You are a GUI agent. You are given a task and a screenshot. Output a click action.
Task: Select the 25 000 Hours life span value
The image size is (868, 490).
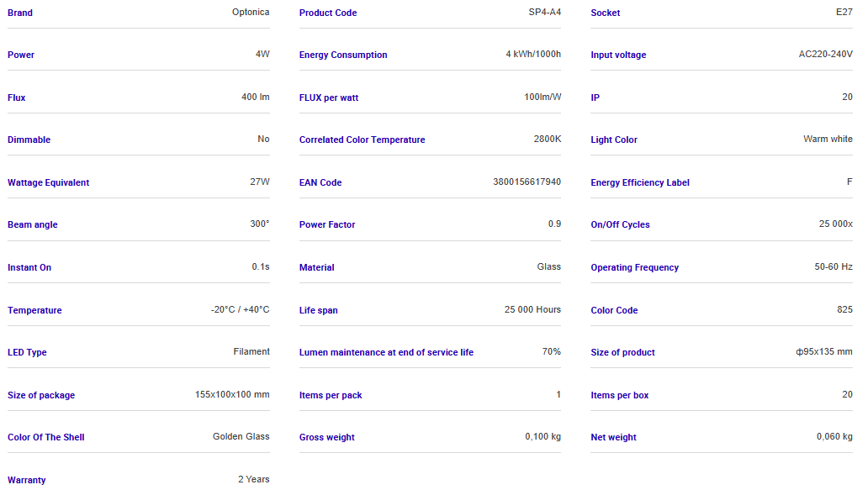532,310
